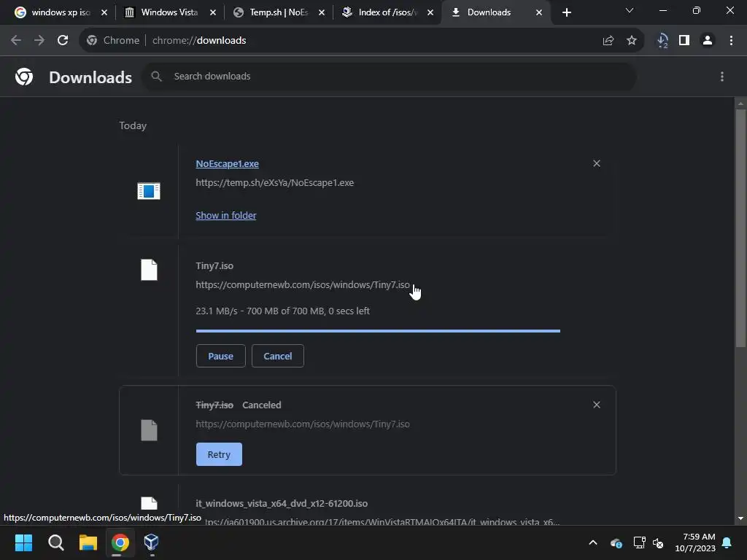Open the side panel icon
Image resolution: width=747 pixels, height=560 pixels.
(684, 41)
